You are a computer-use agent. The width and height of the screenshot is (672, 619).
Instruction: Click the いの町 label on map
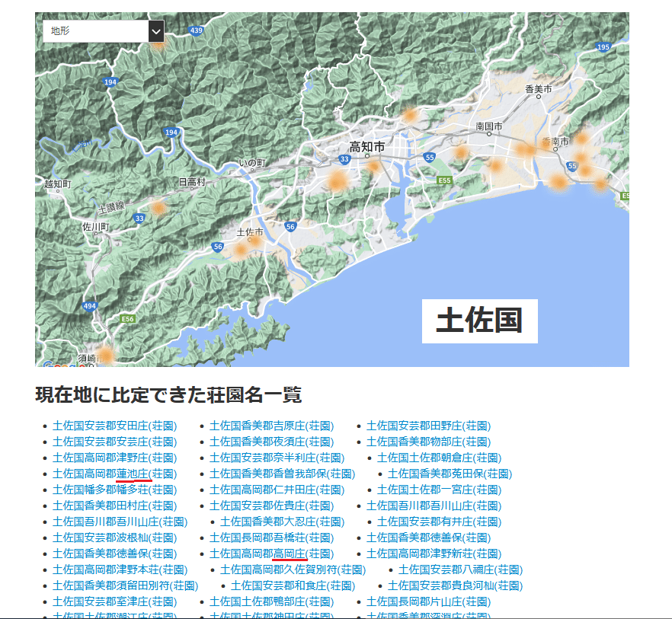point(252,163)
